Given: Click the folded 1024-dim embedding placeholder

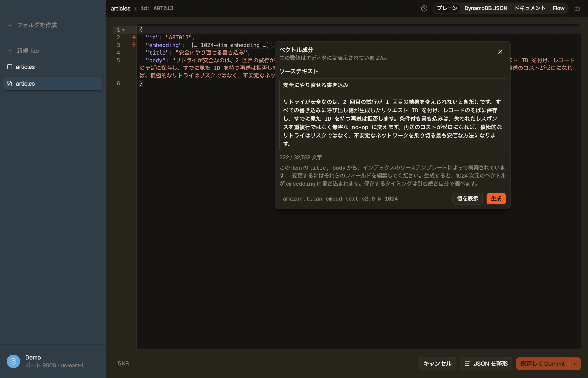Looking at the screenshot, I should pyautogui.click(x=230, y=45).
